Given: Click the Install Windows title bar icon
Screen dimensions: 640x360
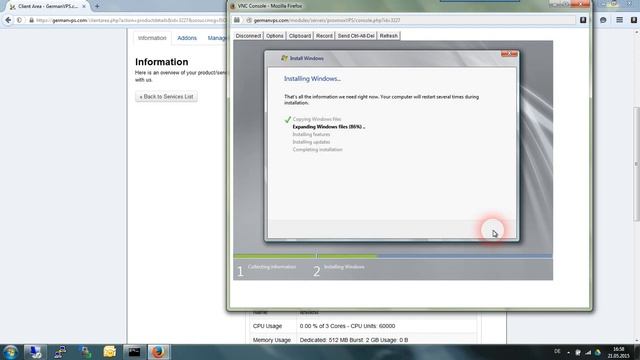Looking at the screenshot, I should point(284,58).
